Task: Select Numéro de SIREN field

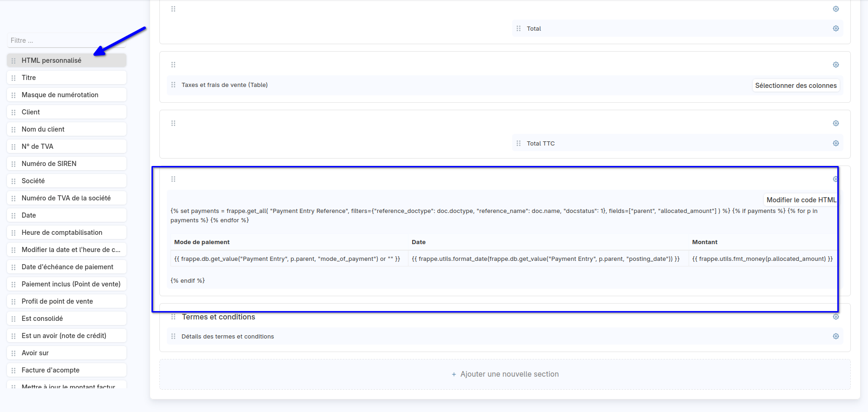Action: [66, 164]
